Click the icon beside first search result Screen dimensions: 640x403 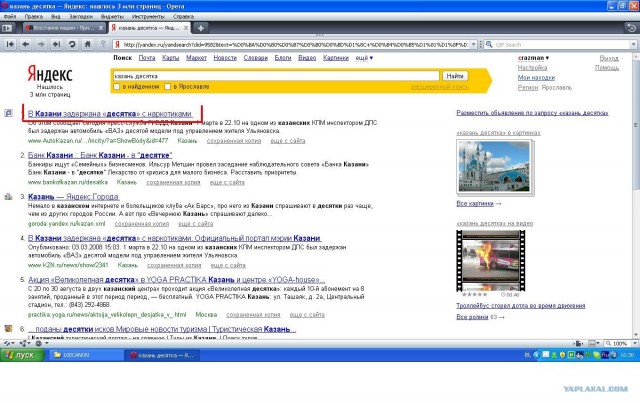(9, 113)
